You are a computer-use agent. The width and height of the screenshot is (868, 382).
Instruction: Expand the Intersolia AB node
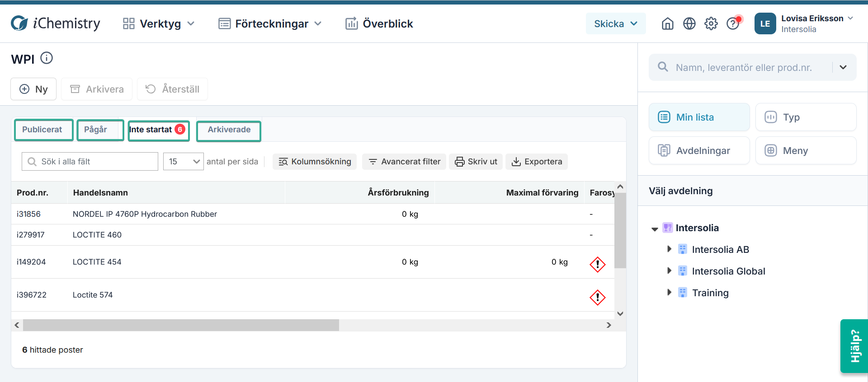click(670, 249)
